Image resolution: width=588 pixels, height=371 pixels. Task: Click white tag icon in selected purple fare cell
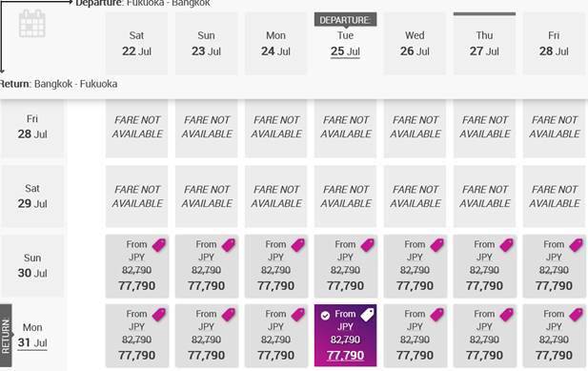click(368, 315)
